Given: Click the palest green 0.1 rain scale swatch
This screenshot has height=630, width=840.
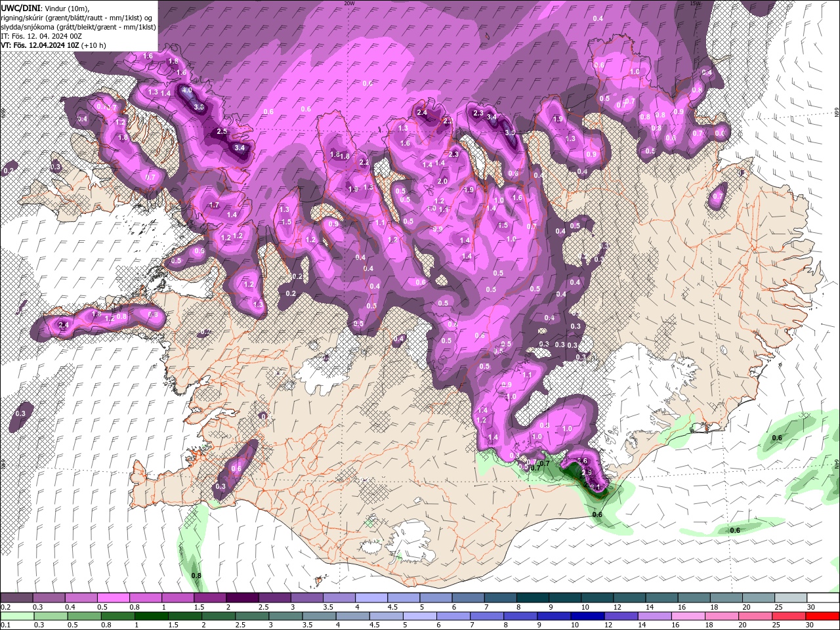Looking at the screenshot, I should (x=17, y=616).
